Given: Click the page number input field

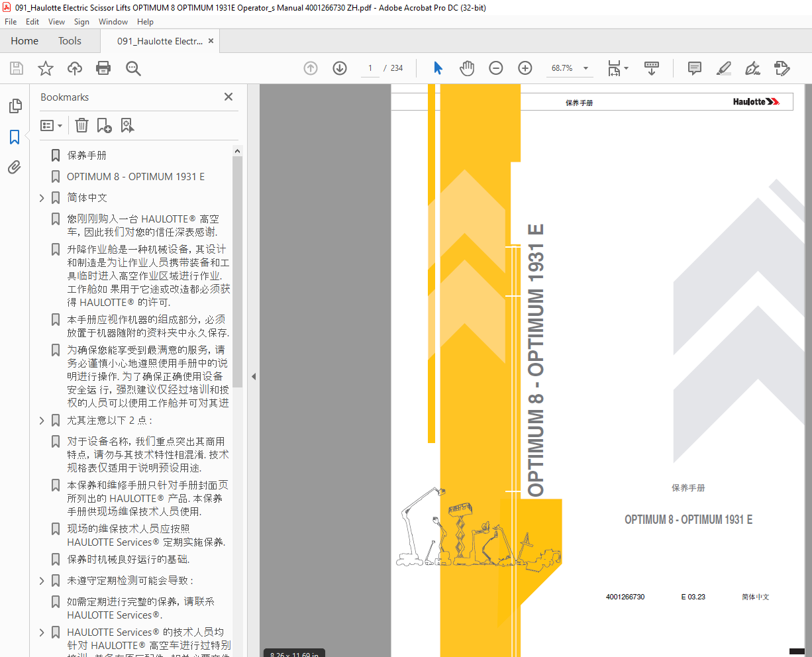Looking at the screenshot, I should click(370, 68).
